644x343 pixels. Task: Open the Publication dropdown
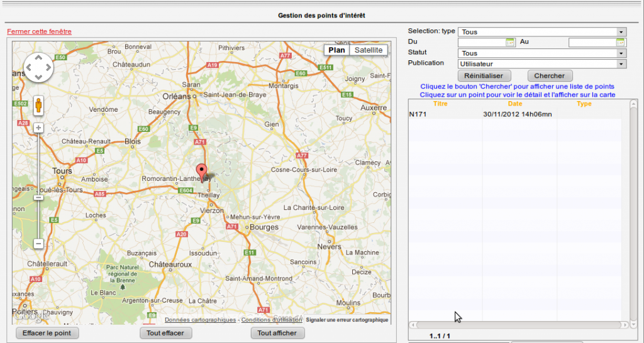coord(542,64)
